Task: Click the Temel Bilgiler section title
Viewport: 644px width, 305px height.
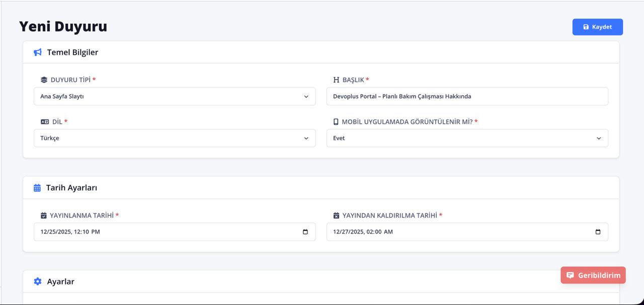Action: click(x=72, y=52)
